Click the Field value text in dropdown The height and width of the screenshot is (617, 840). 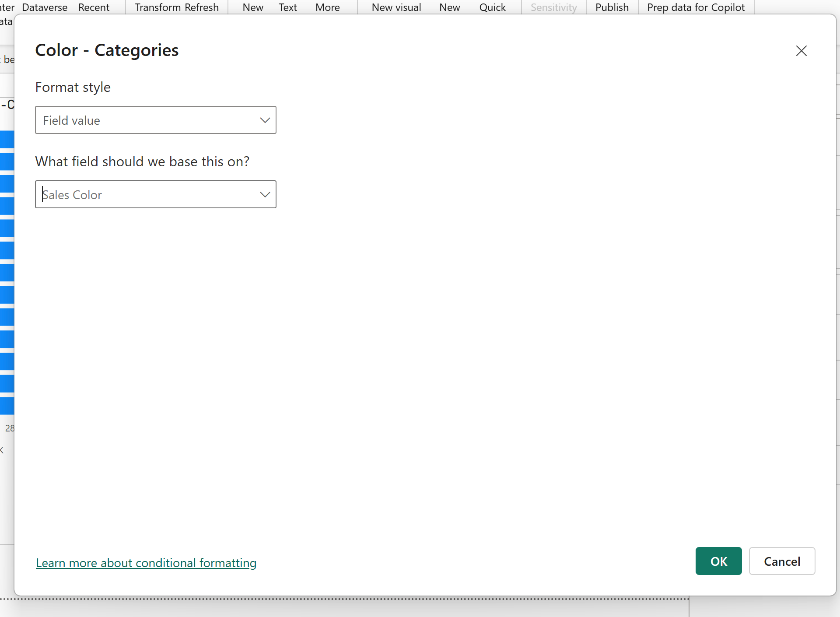(72, 120)
